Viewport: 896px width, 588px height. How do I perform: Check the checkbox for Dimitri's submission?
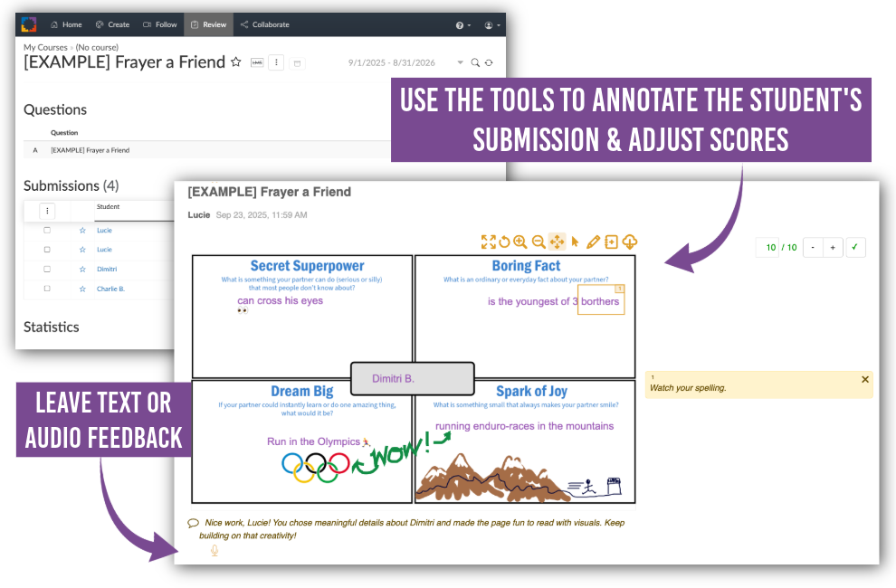pos(47,269)
